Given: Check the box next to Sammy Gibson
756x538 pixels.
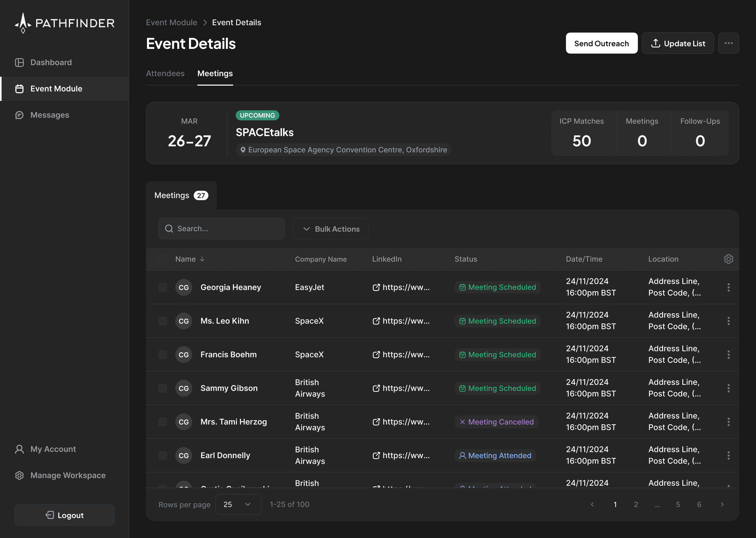Looking at the screenshot, I should point(163,388).
